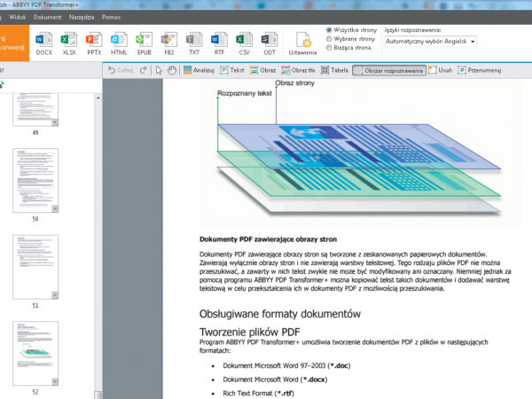Choose the Wybrane strony radio option
The image size is (532, 399).
pyautogui.click(x=331, y=39)
